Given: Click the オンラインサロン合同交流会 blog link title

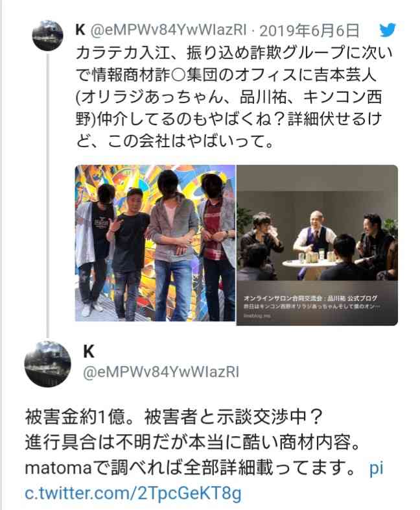Looking at the screenshot, I should click(x=310, y=298).
